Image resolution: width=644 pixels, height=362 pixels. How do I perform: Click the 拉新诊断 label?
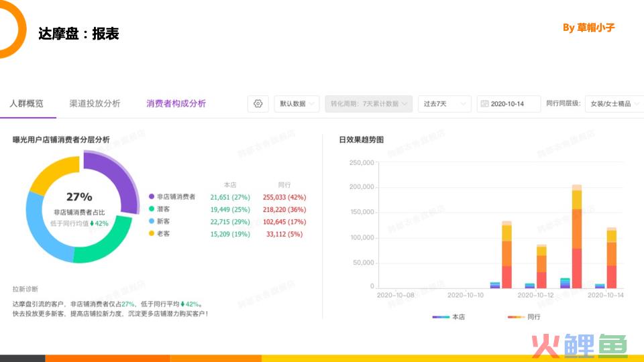coord(25,289)
